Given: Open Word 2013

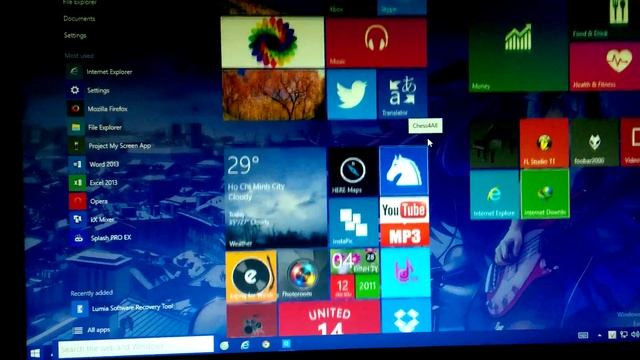Looking at the screenshot, I should click(94, 164).
